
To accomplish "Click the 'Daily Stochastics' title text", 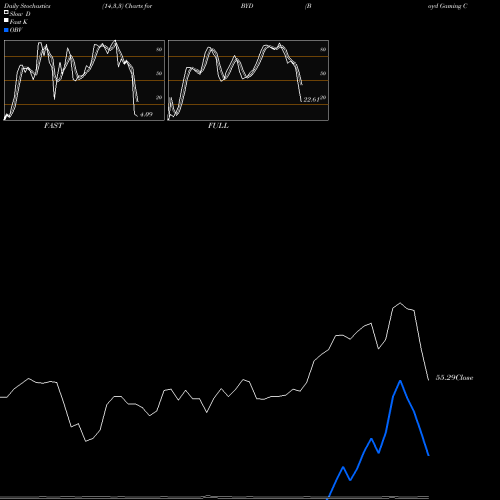I will tap(27, 6).
